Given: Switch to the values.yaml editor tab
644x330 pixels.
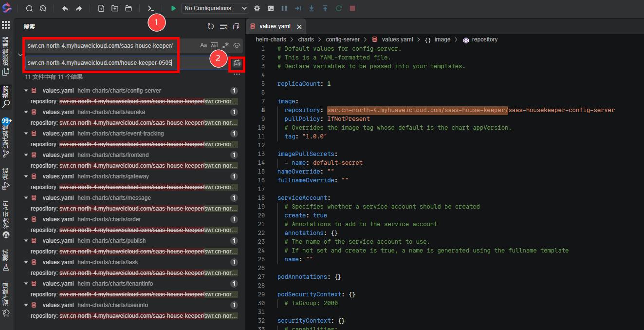Looking at the screenshot, I should point(275,26).
